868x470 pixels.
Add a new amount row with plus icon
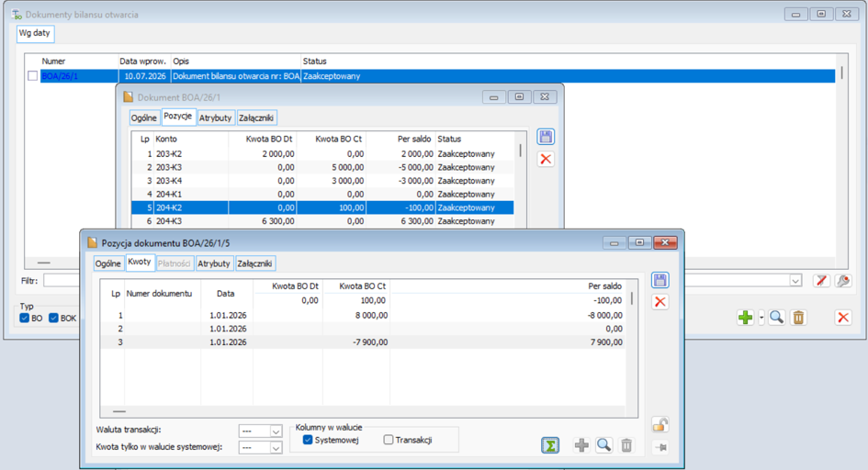(x=581, y=445)
